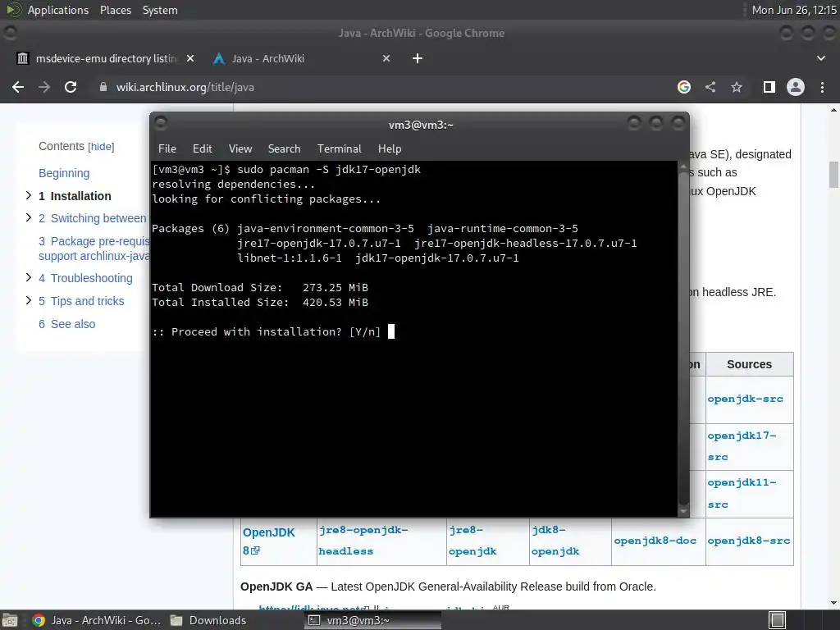Open the System menu
Screen dimensions: 840x630
click(x=160, y=10)
